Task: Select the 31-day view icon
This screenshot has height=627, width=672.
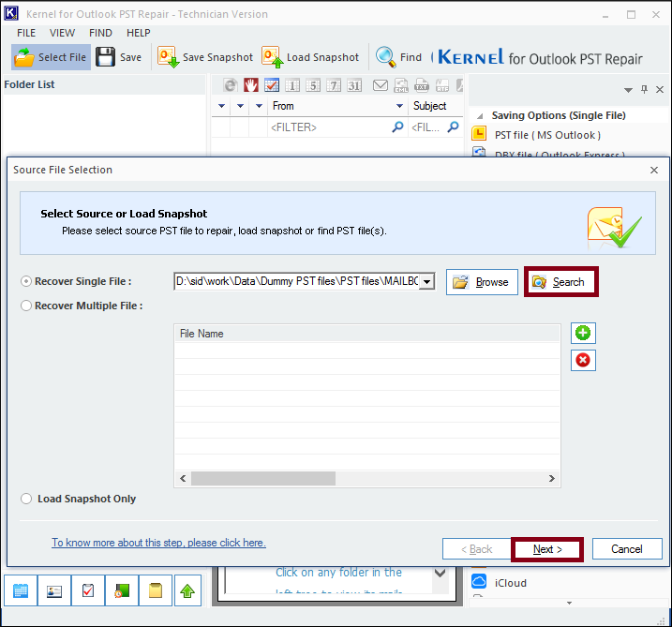Action: tap(354, 85)
